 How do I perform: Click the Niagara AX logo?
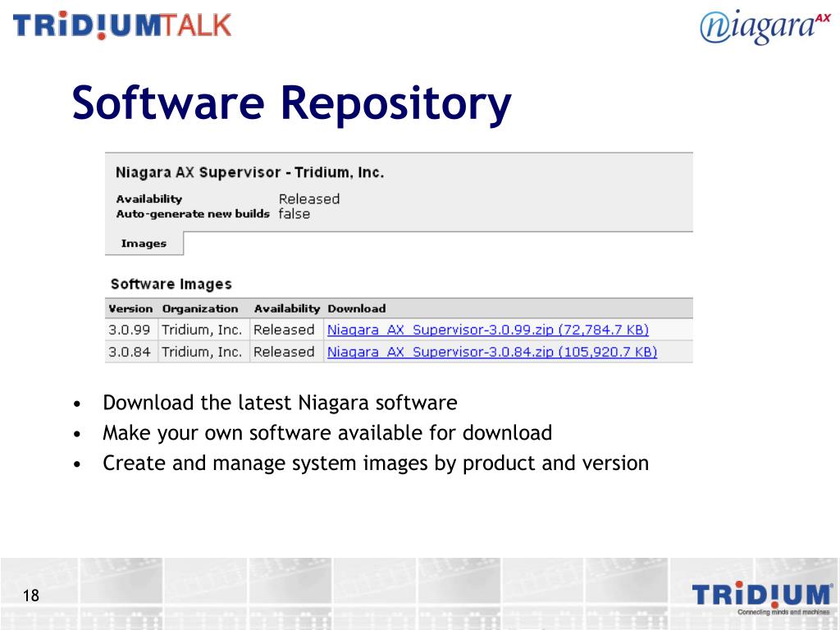765,26
